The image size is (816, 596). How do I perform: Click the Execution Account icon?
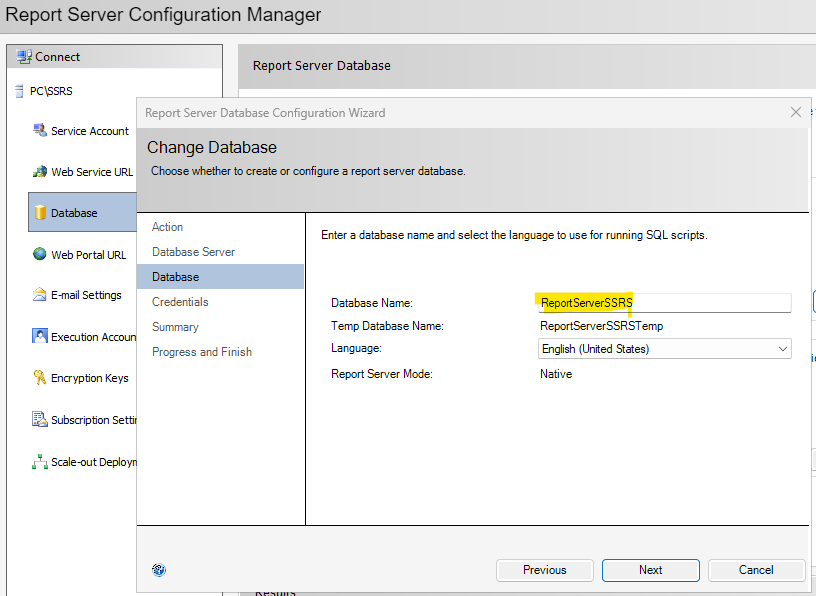tap(40, 336)
